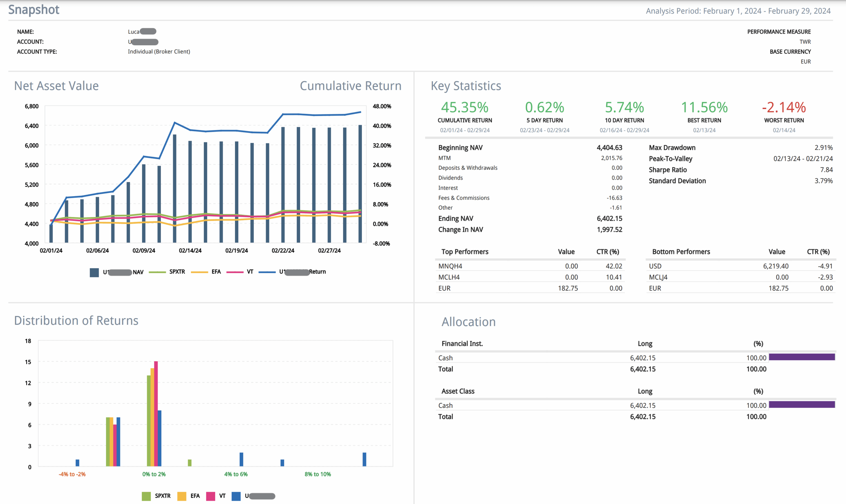Toggle VT pink square in Distribution legend

coord(211,496)
